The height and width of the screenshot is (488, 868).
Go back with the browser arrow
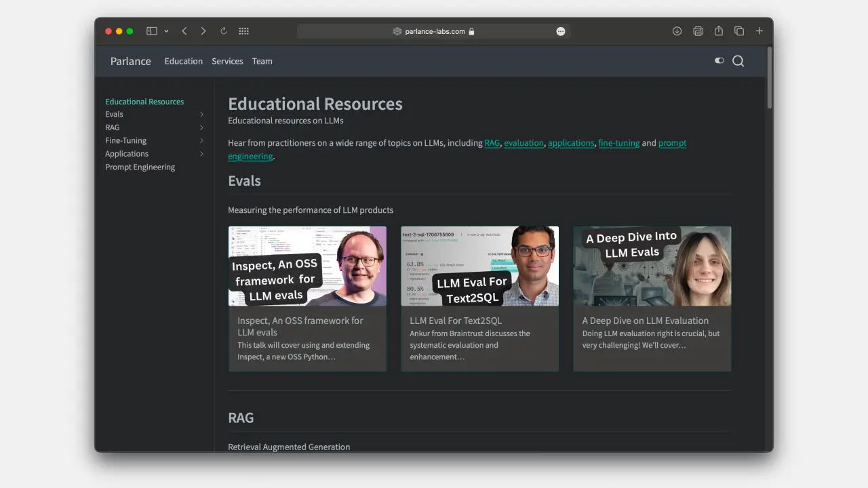click(184, 31)
